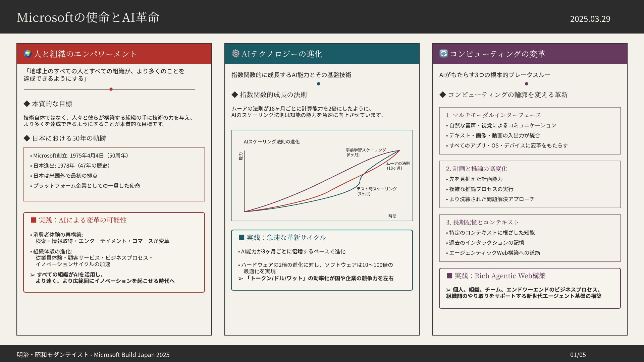Image resolution: width=644 pixels, height=362 pixels.
Task: Click the chart title AIスケーリング法則の進化
Action: 272,142
